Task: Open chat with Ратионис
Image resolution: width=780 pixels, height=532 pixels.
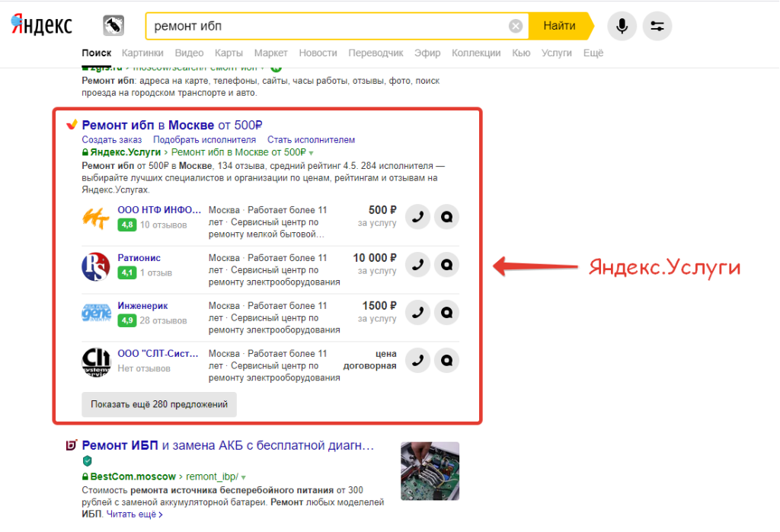Action: pos(446,265)
